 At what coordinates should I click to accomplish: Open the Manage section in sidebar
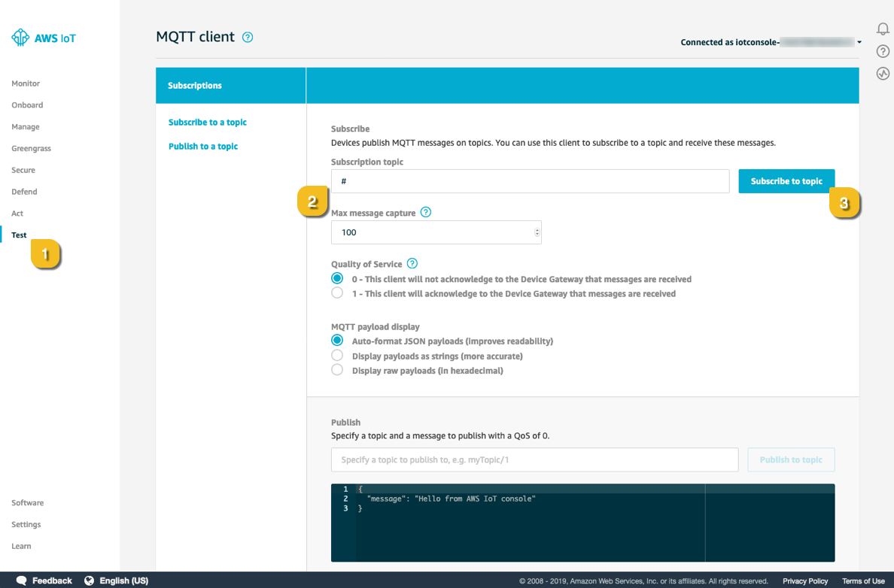point(26,126)
